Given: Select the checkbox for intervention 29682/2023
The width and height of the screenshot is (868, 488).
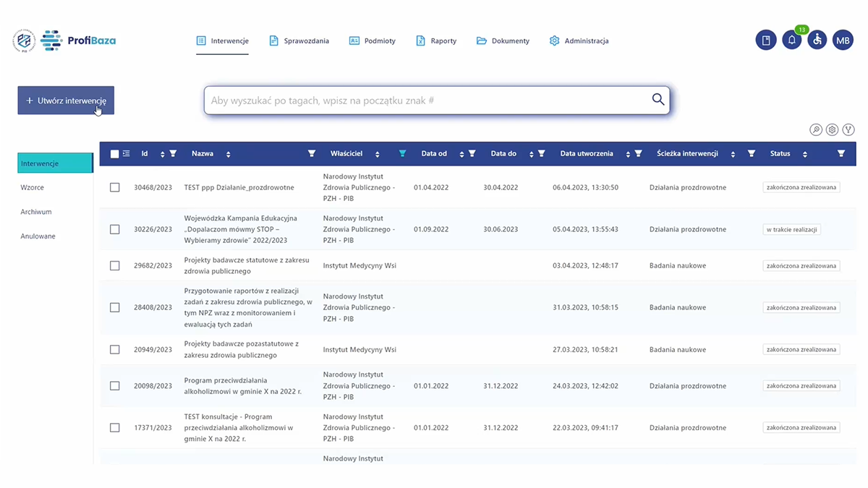Looking at the screenshot, I should coord(115,265).
